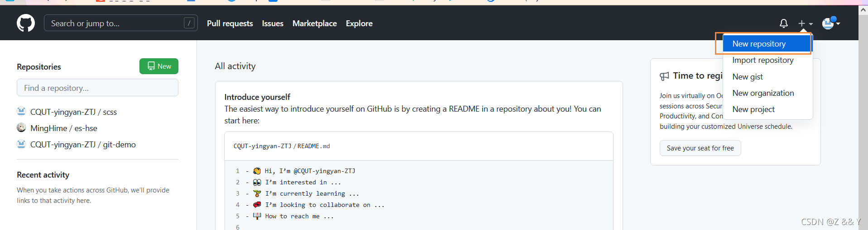868x230 pixels.
Task: Open the user avatar menu
Action: (831, 23)
